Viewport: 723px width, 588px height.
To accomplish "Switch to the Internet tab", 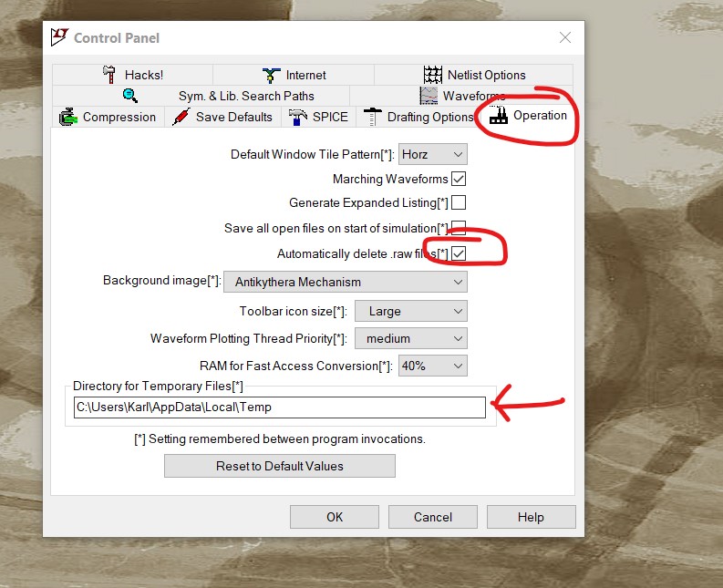I will [294, 75].
